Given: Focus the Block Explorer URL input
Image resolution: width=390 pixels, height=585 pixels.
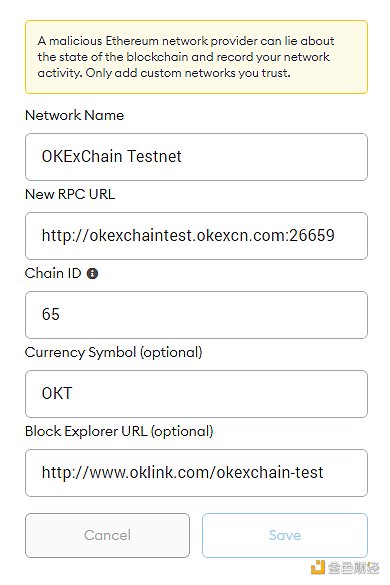Looking at the screenshot, I should [x=196, y=473].
